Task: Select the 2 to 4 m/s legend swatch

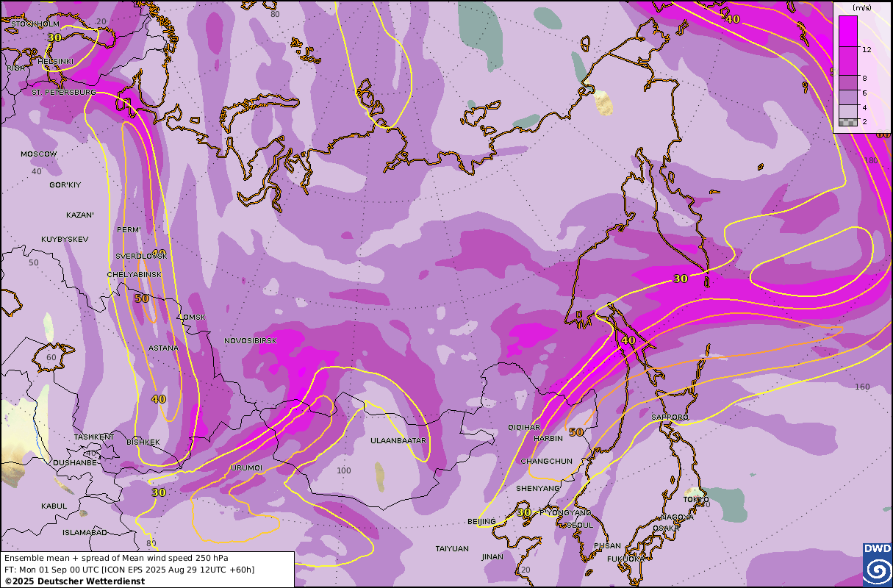Action: click(848, 112)
